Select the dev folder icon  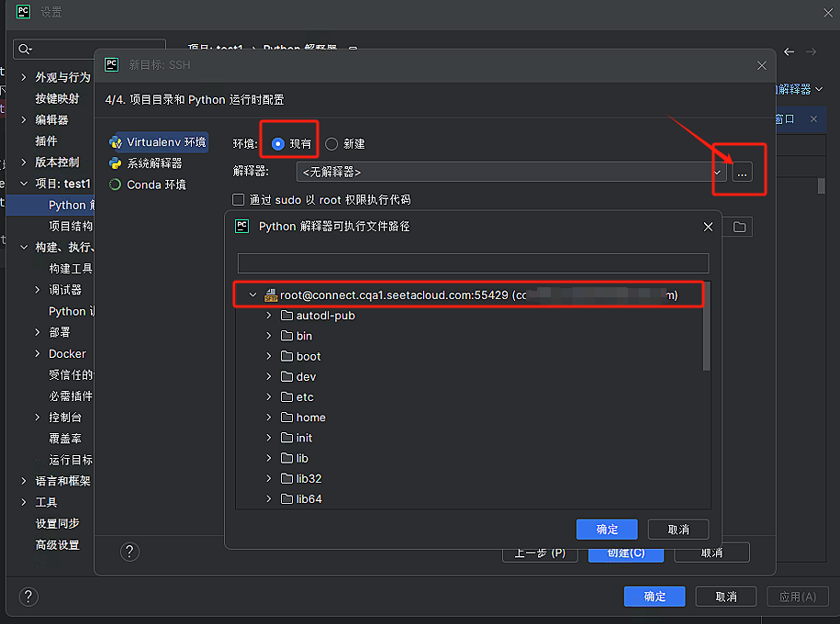tap(287, 376)
